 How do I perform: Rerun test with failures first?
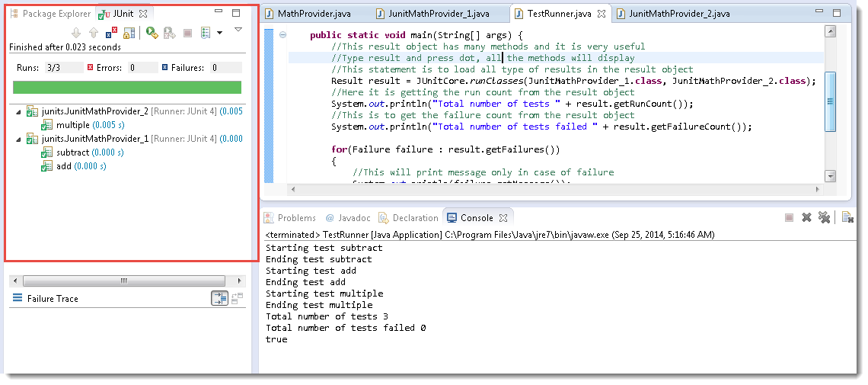(x=169, y=34)
